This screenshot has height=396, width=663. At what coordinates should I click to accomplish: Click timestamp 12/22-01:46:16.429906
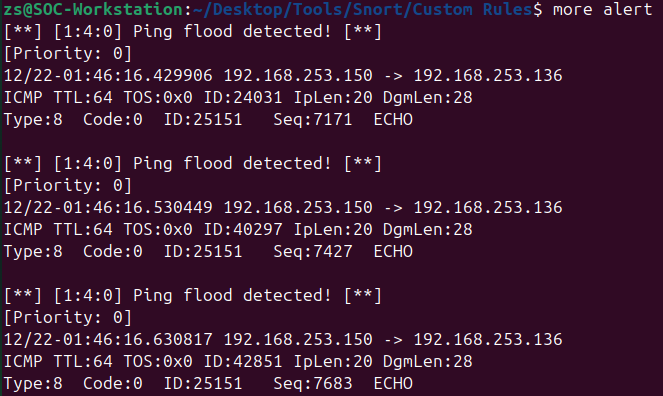click(x=108, y=76)
